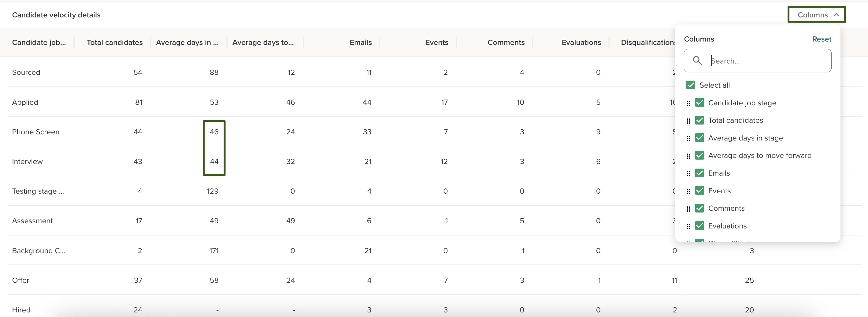
Task: Click the Offer stage row
Action: click(x=20, y=280)
